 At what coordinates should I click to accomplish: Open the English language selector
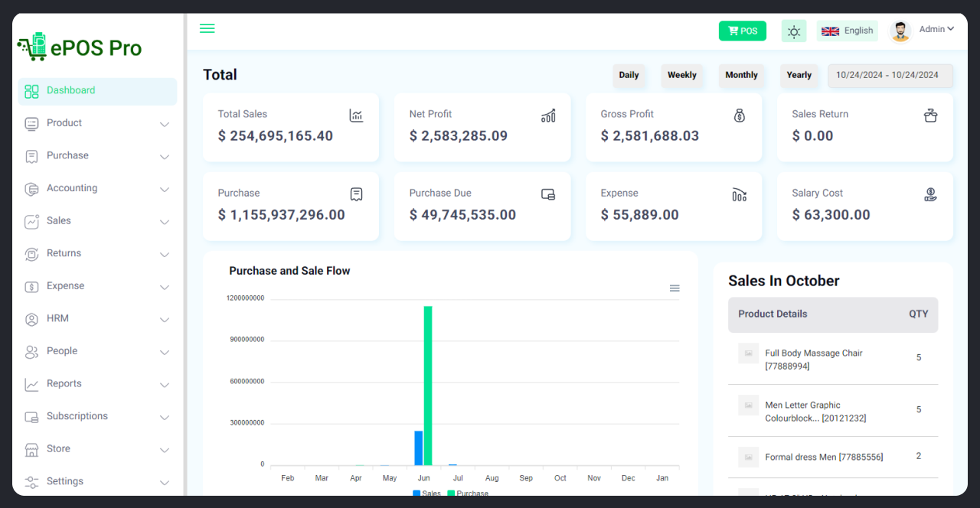(848, 31)
